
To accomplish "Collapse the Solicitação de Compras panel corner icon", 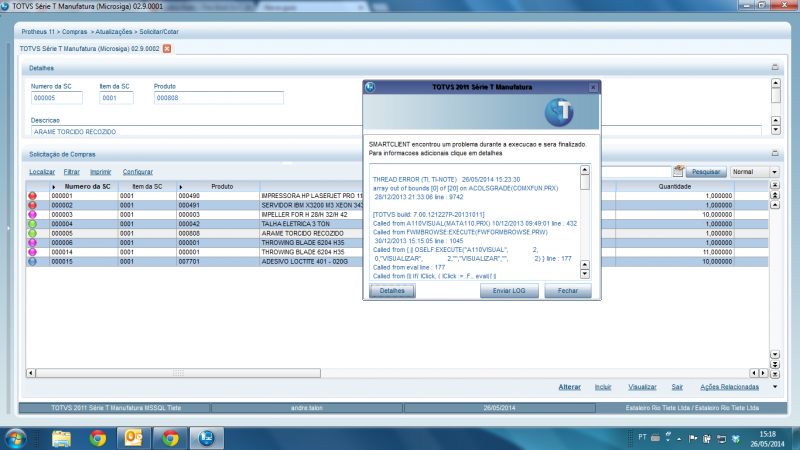I will pyautogui.click(x=775, y=153).
